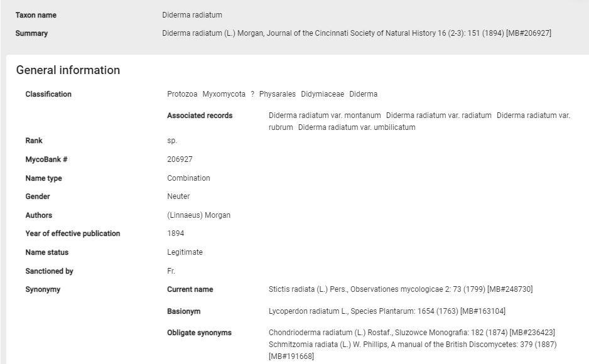Go to the Physarales order page
Screen dimensions: 589x364
click(277, 94)
